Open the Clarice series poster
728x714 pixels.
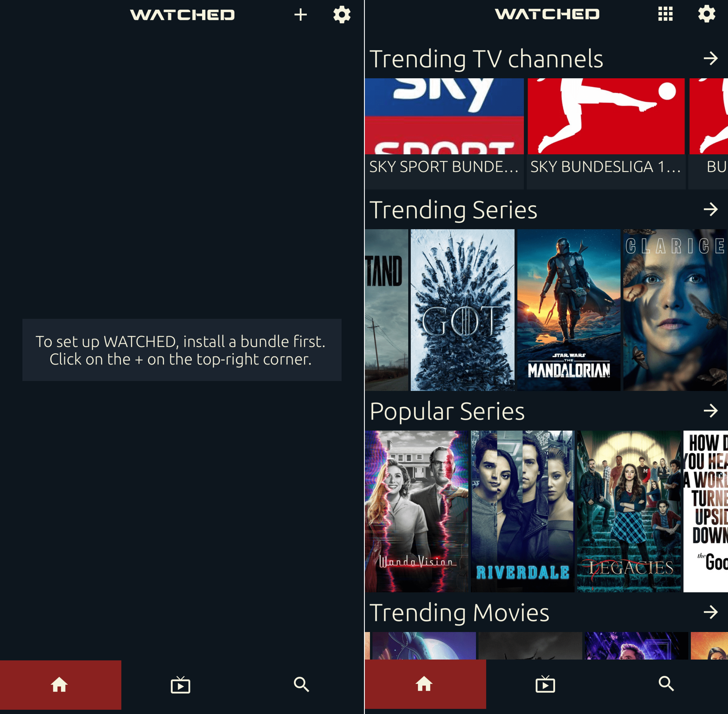(675, 310)
